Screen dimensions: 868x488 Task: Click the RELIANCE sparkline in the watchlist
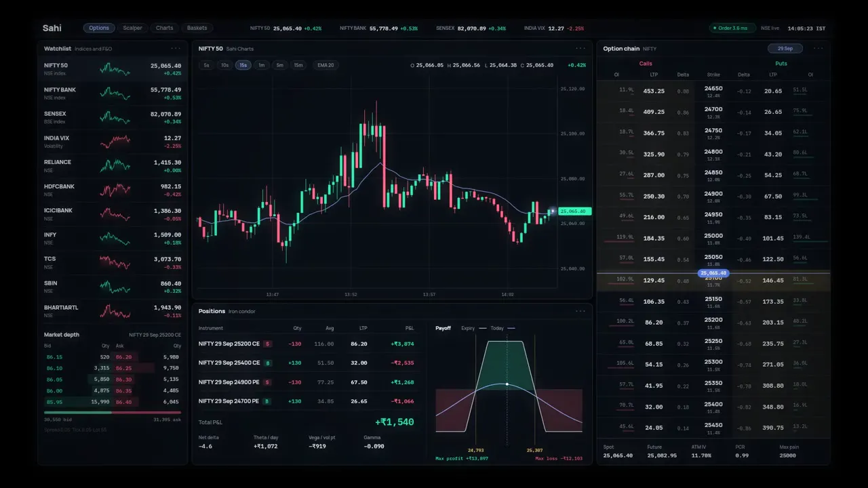coord(115,165)
